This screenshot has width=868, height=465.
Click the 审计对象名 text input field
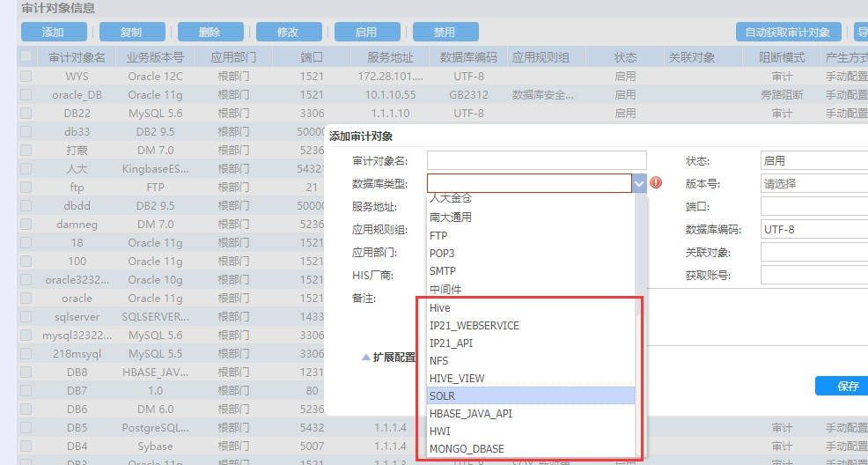pos(536,160)
